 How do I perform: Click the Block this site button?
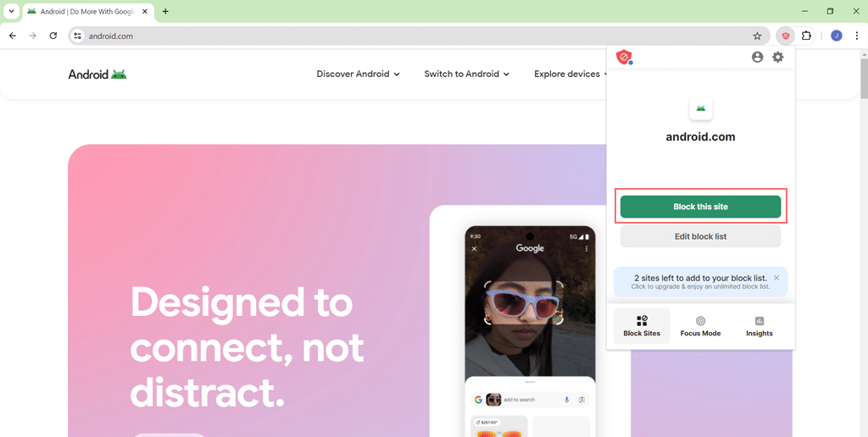point(700,207)
